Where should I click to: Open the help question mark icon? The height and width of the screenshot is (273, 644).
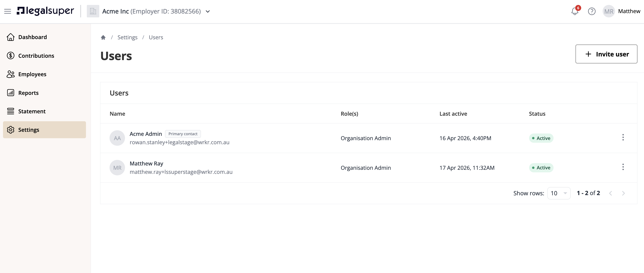(591, 11)
